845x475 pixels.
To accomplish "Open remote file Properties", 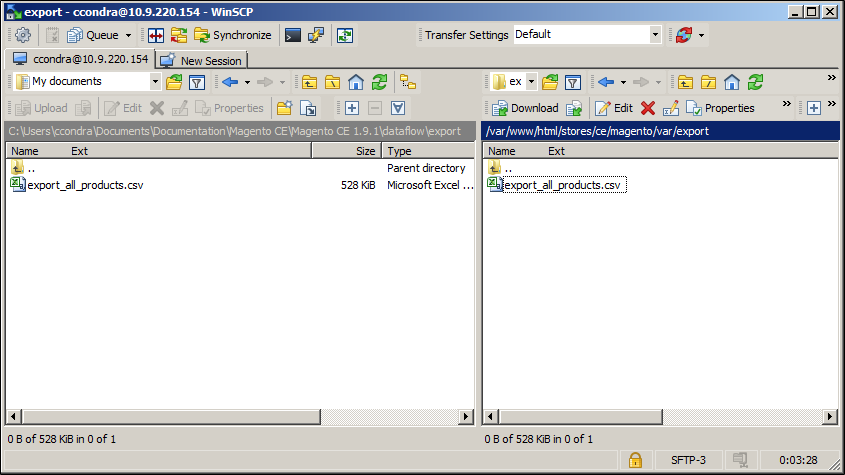I will (721, 108).
